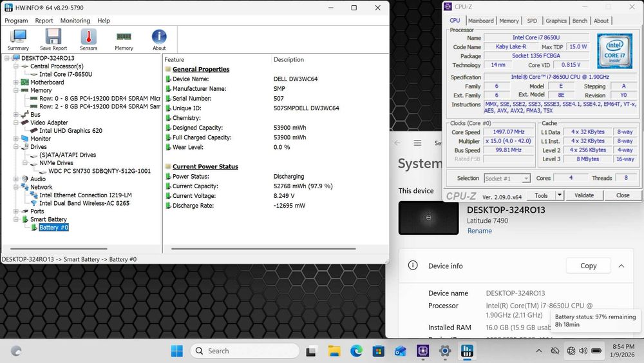Collapse the Video Adapter tree node

point(15,123)
